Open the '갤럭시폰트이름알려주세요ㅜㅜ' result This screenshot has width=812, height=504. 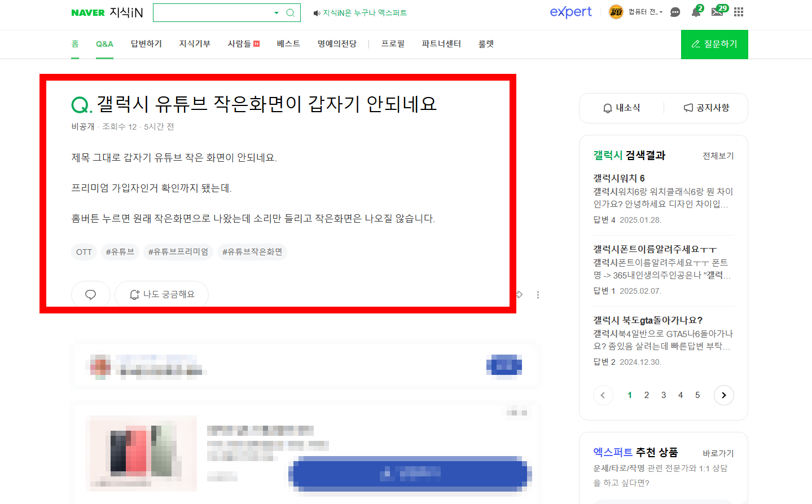click(x=655, y=249)
